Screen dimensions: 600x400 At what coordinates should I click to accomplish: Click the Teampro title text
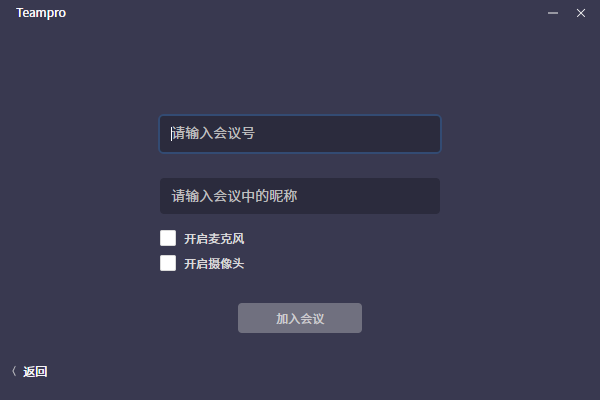41,13
